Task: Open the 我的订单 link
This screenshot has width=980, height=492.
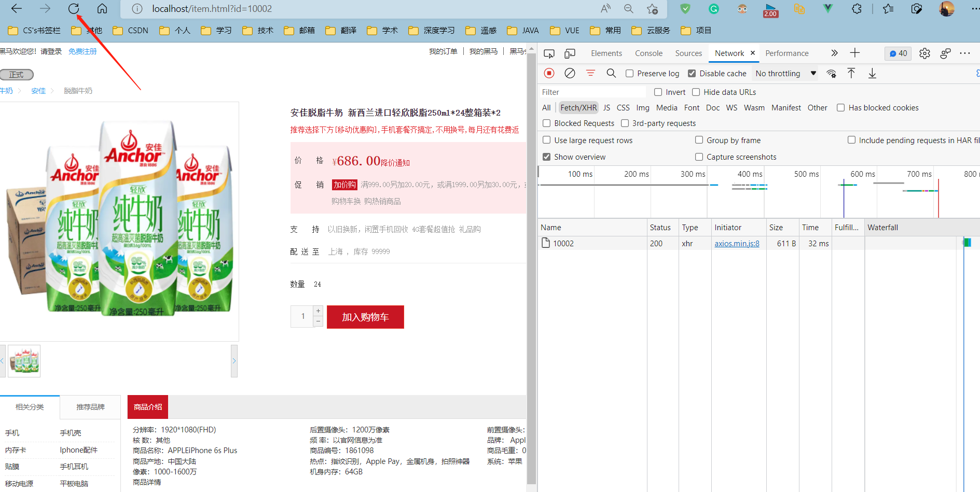Action: point(443,51)
